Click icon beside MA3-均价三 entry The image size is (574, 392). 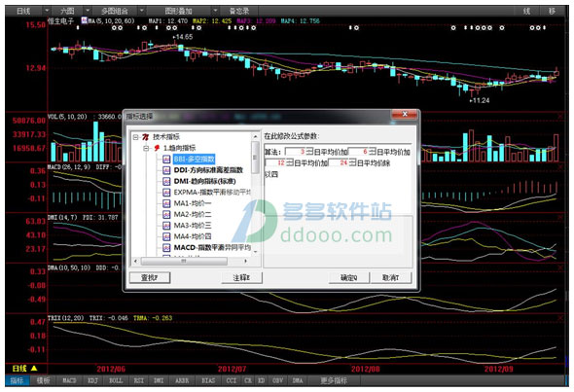tap(166, 225)
